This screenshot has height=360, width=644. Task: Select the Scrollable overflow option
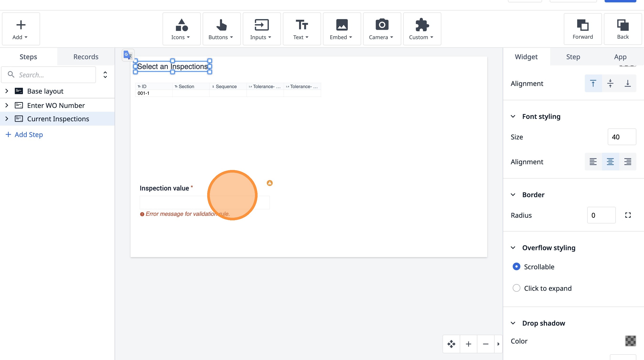click(517, 266)
